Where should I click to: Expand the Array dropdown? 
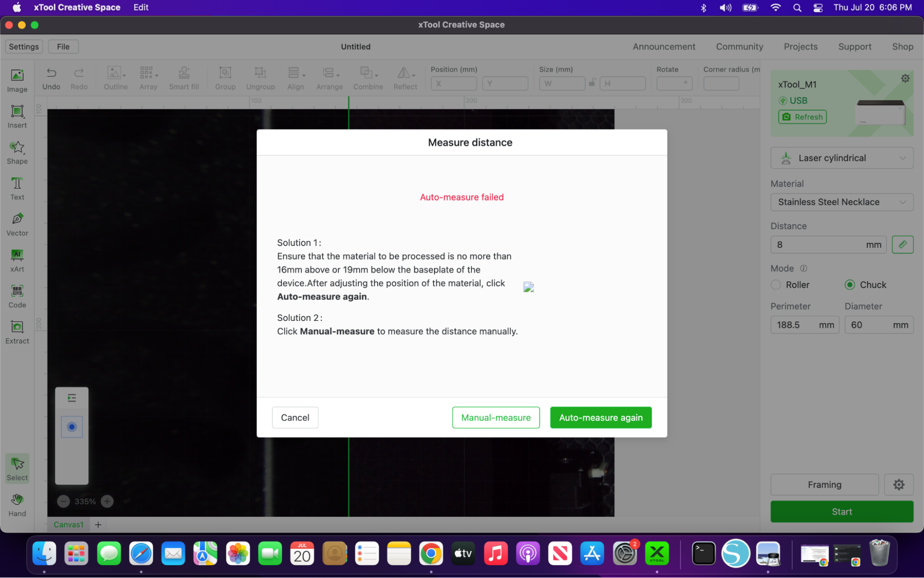coord(157,75)
